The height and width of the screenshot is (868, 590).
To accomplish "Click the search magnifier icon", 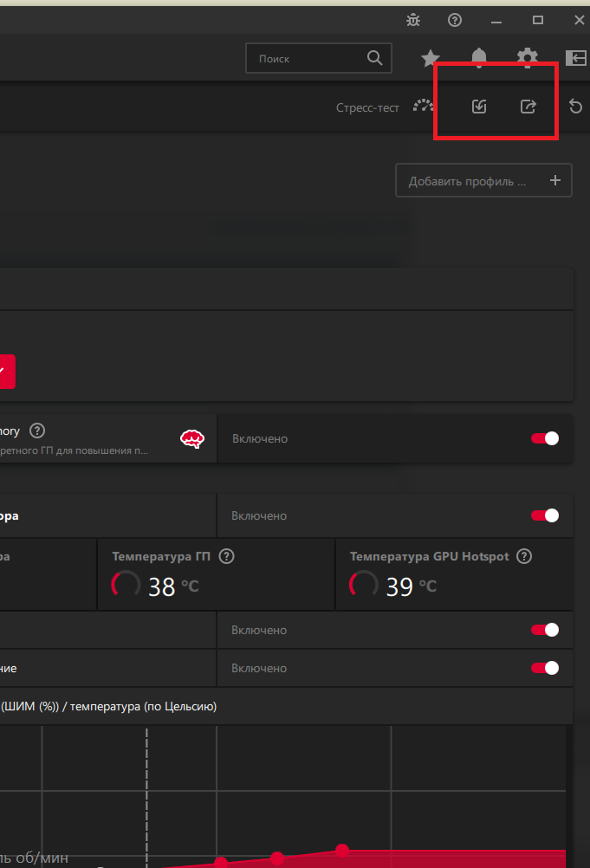I will pyautogui.click(x=374, y=57).
